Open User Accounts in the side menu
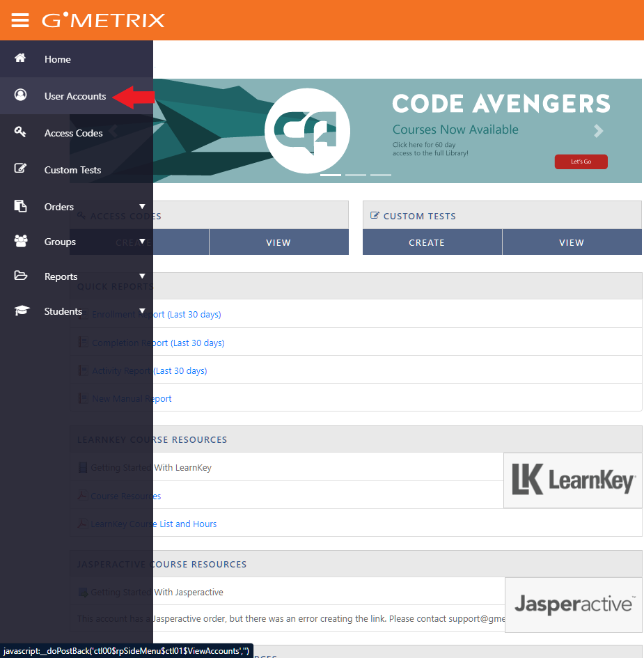Screen dimensions: 644x658 [75, 96]
